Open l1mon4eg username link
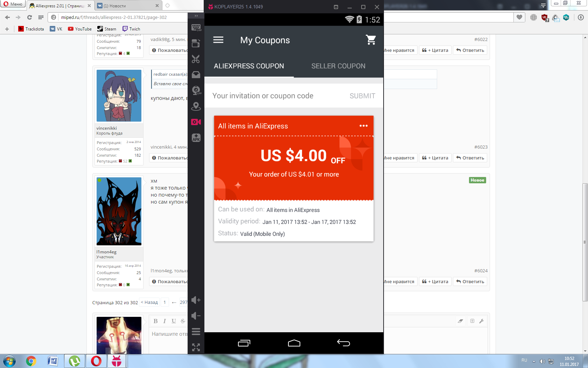Viewport: 588px width, 368px height. 106,252
